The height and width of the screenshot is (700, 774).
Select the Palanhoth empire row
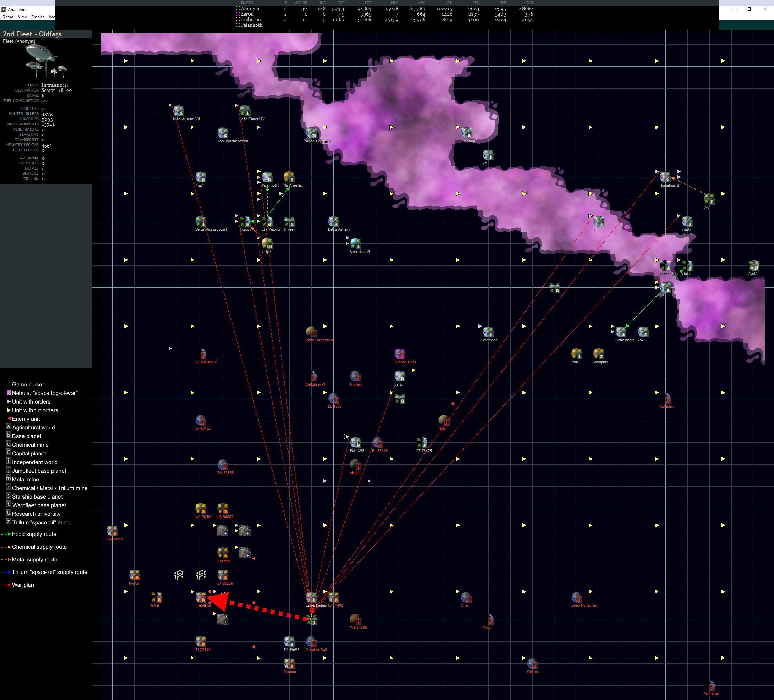(384, 25)
